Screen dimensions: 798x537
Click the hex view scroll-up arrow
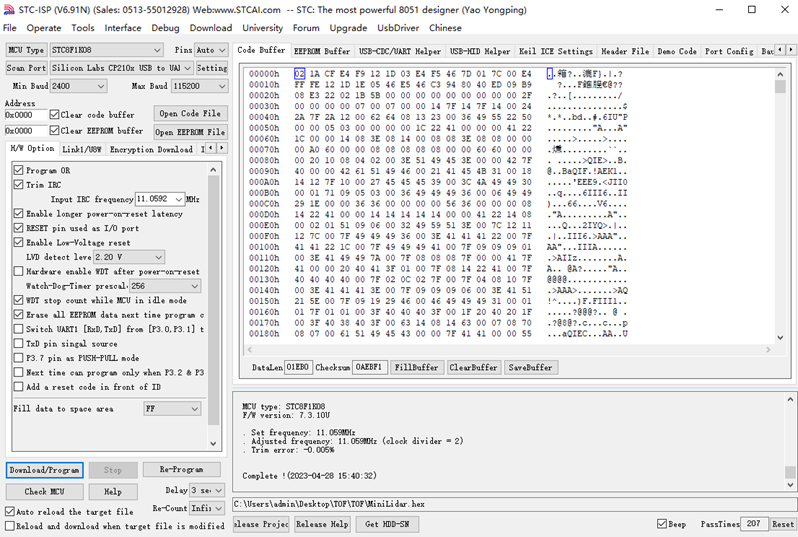(x=780, y=74)
